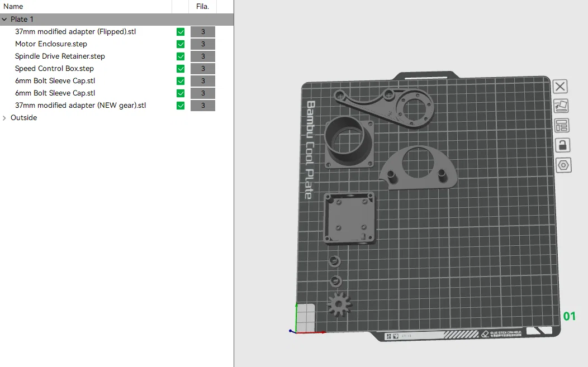588x367 pixels.
Task: Click the green 01 plate number
Action: tap(569, 316)
